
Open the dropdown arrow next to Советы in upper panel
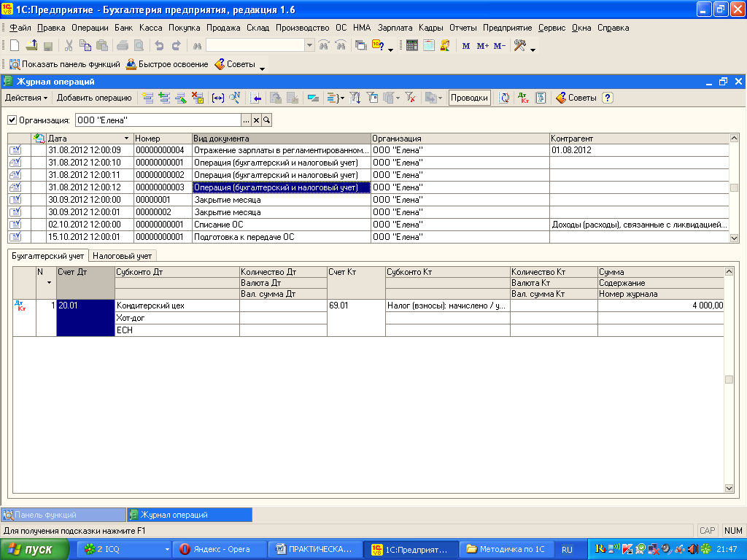(x=262, y=68)
